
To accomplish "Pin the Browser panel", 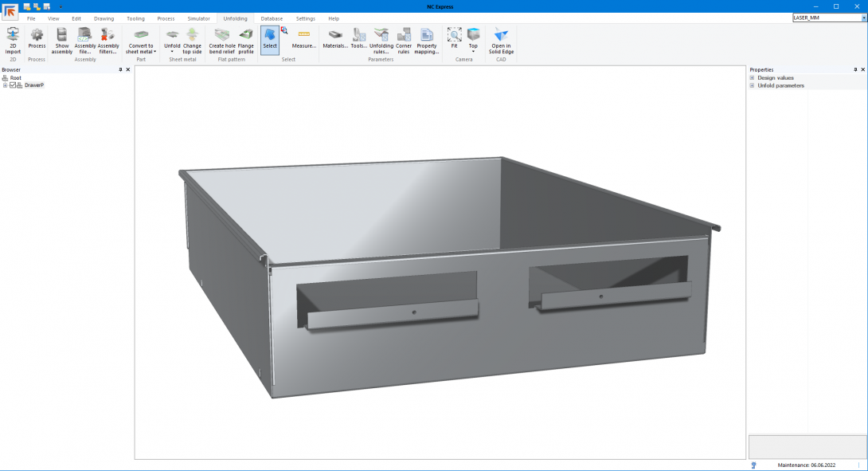I will pos(120,70).
